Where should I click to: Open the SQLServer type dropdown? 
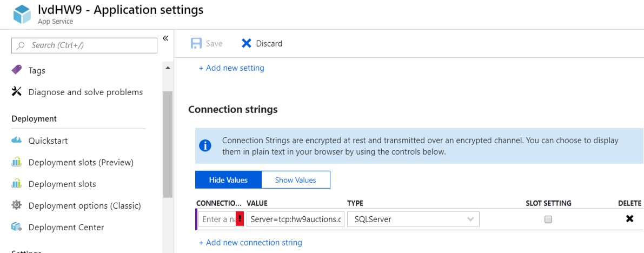[414, 219]
